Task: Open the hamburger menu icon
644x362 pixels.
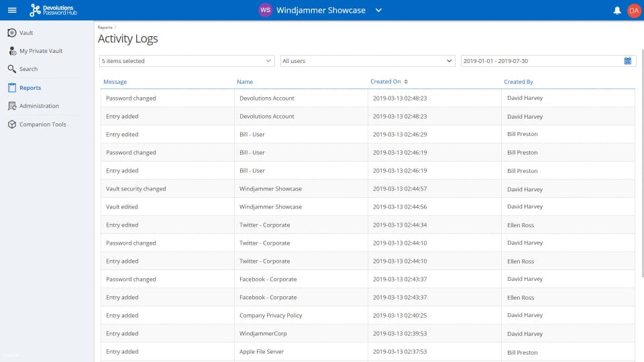Action: pyautogui.click(x=12, y=10)
